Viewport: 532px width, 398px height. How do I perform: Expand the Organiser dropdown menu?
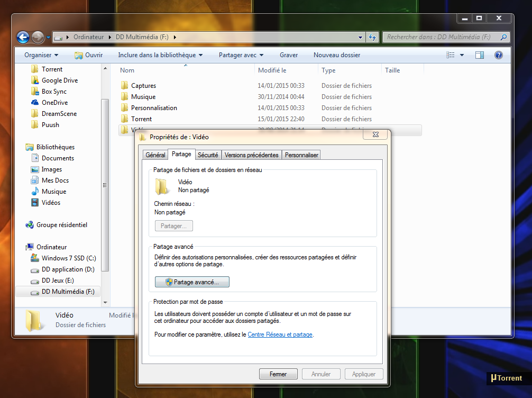[x=41, y=55]
